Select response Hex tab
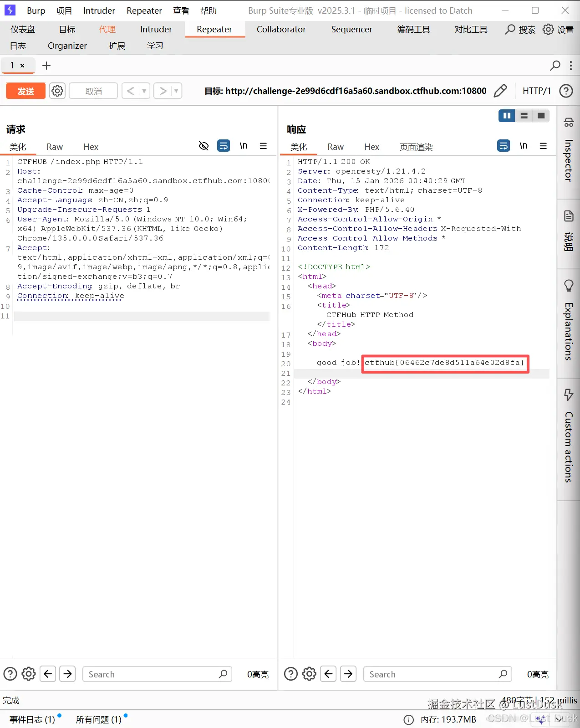The height and width of the screenshot is (728, 580). 372,147
